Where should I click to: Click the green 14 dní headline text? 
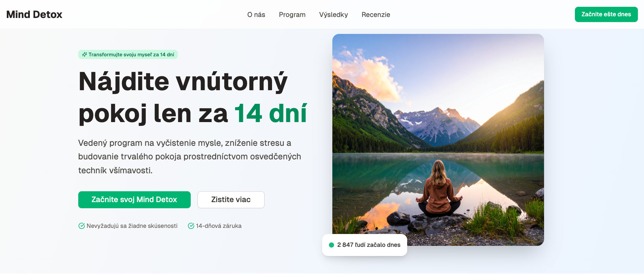point(271,113)
